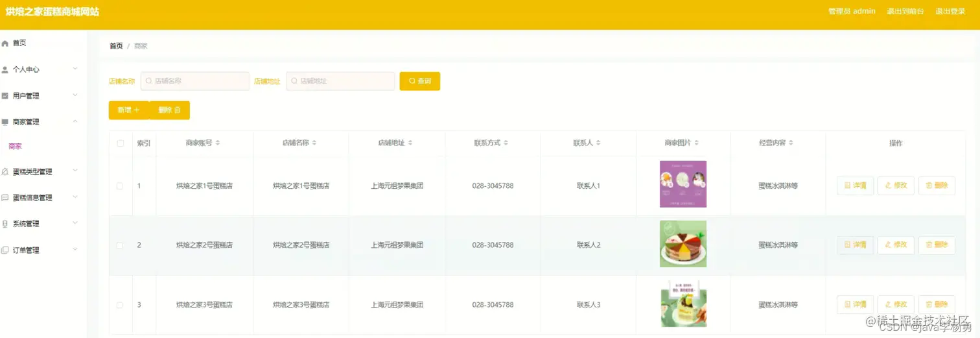The height and width of the screenshot is (338, 980).
Task: Click the 查询 search button
Action: click(x=420, y=81)
